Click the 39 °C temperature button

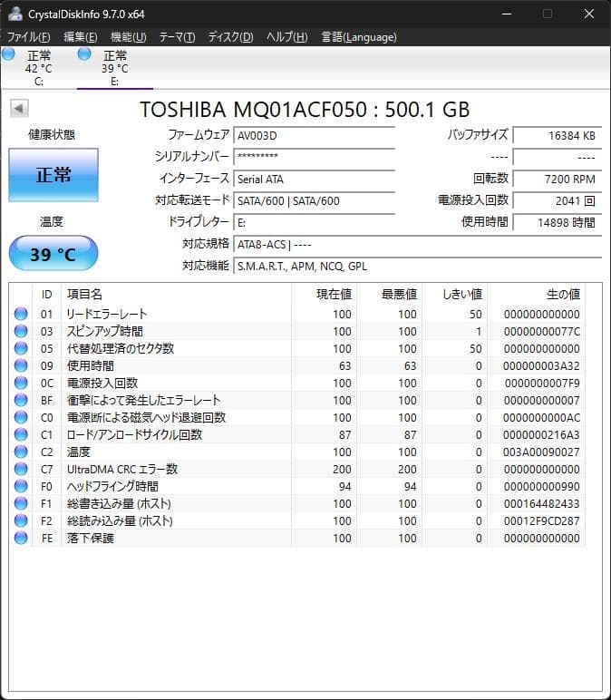click(53, 254)
